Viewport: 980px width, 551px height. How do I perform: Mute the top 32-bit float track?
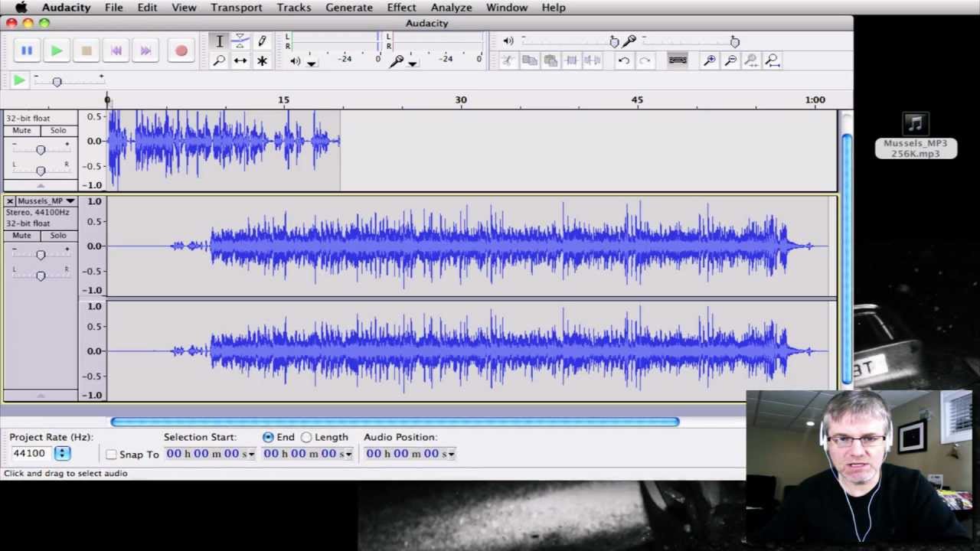pyautogui.click(x=22, y=130)
